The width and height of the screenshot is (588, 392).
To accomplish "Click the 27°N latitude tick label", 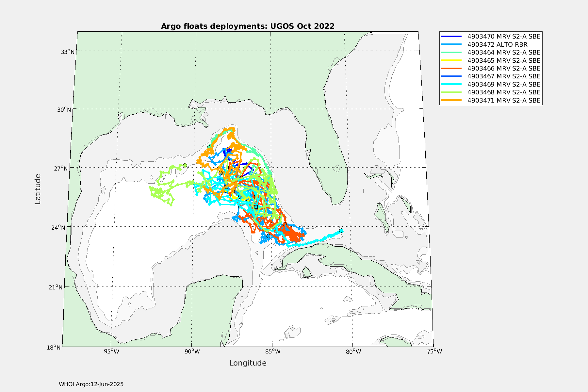I will (61, 168).
